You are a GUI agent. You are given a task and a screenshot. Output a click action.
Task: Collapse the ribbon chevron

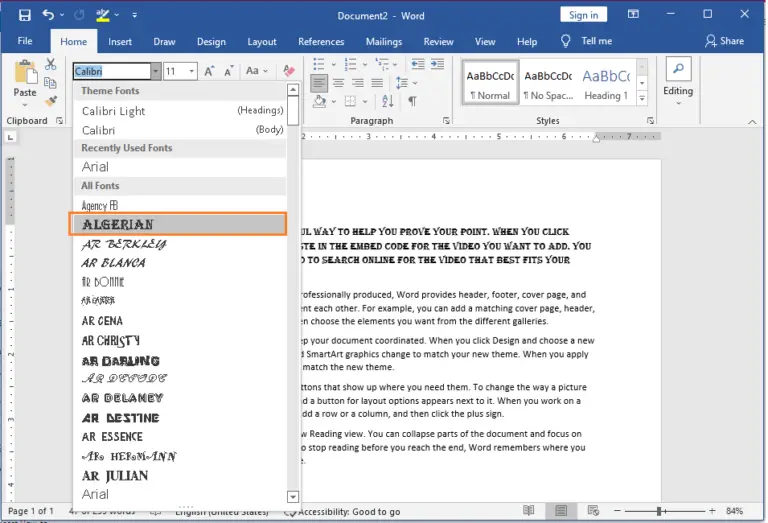[752, 122]
